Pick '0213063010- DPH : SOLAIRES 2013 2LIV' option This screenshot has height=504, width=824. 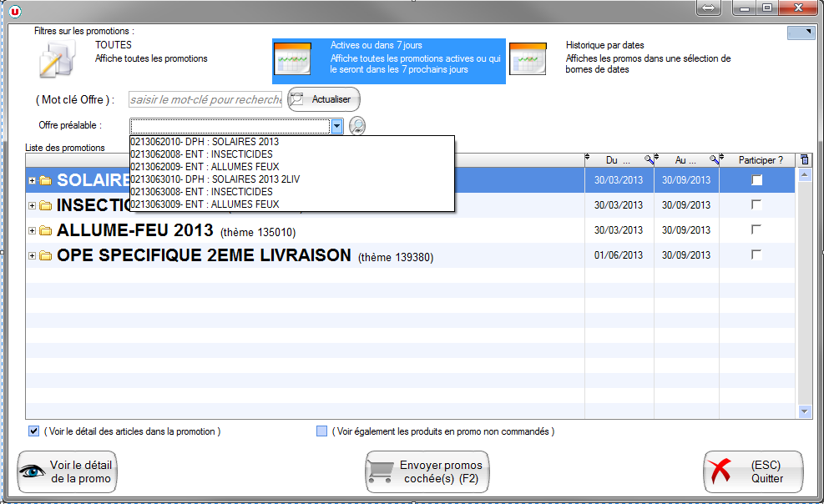(220, 179)
